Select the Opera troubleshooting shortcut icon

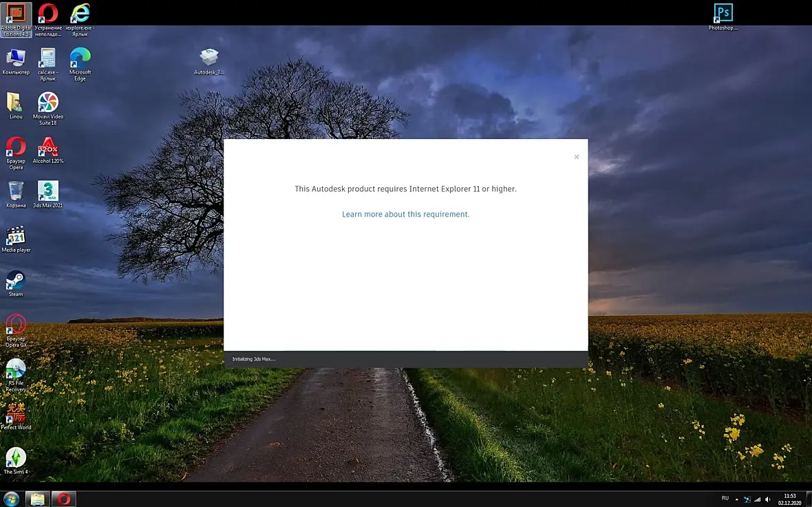pos(48,20)
